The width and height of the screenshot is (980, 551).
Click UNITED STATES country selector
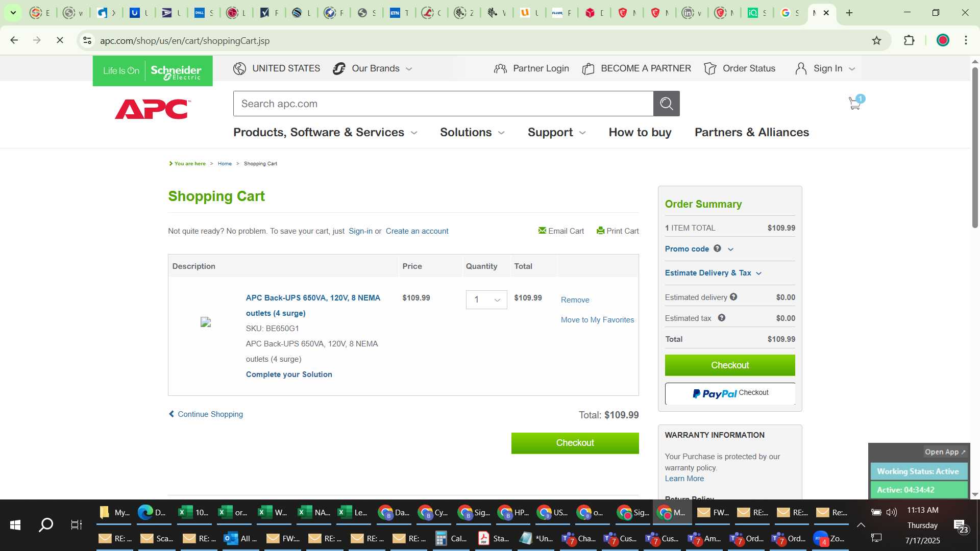coord(277,68)
